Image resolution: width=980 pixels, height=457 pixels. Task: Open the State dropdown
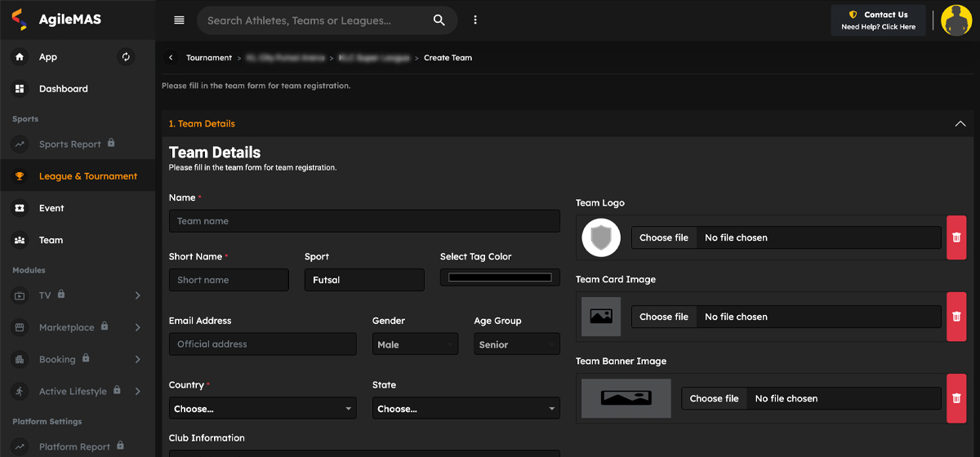(465, 409)
